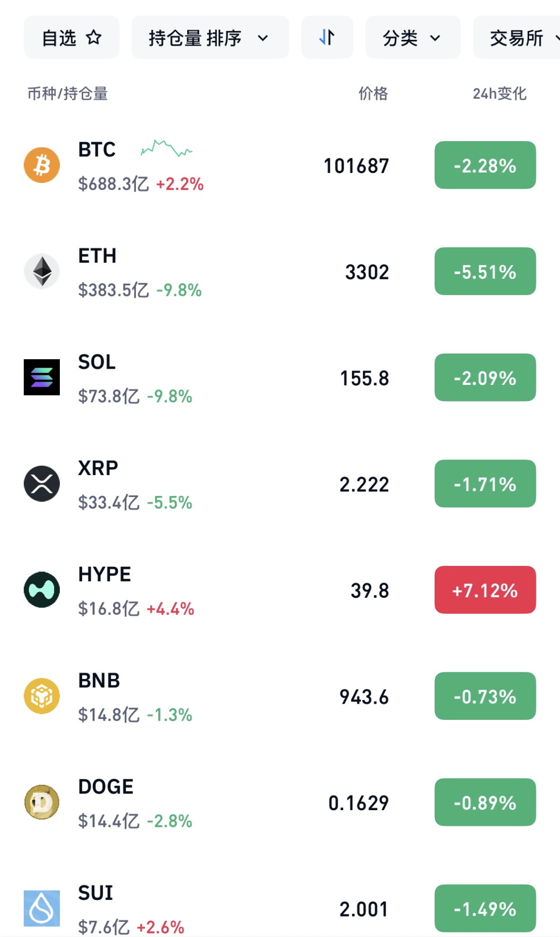This screenshot has height=937, width=560.
Task: Click the XRP logo icon
Action: 42,484
